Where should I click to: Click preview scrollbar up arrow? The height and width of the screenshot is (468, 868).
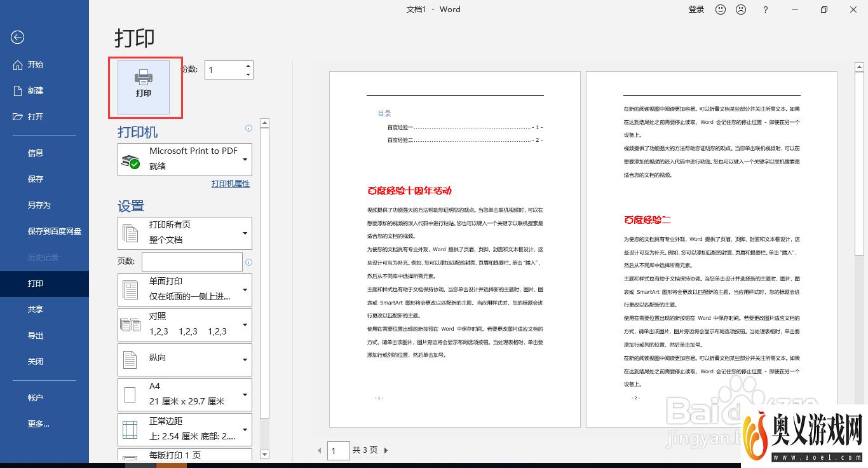click(x=859, y=66)
